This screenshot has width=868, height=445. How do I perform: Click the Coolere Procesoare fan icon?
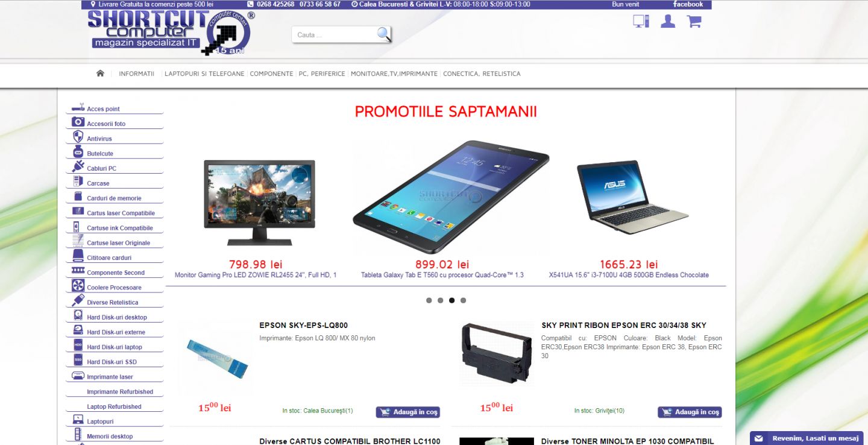tap(78, 285)
